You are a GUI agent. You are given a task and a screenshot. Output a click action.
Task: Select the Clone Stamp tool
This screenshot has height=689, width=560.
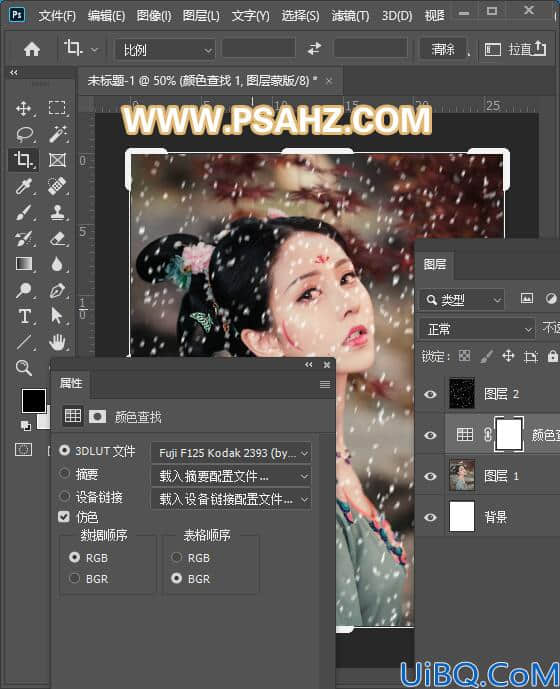click(58, 212)
